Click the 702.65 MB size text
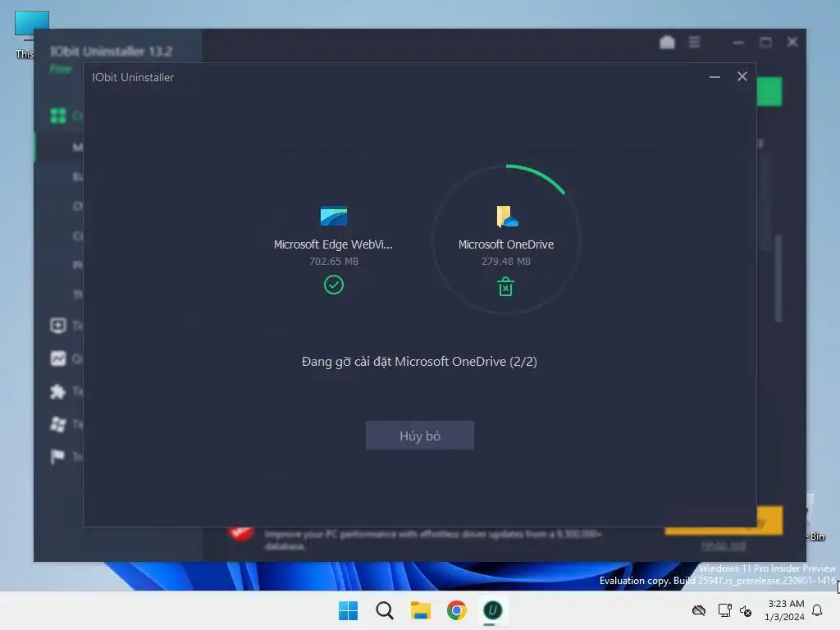Viewport: 840px width, 630px height. (333, 262)
